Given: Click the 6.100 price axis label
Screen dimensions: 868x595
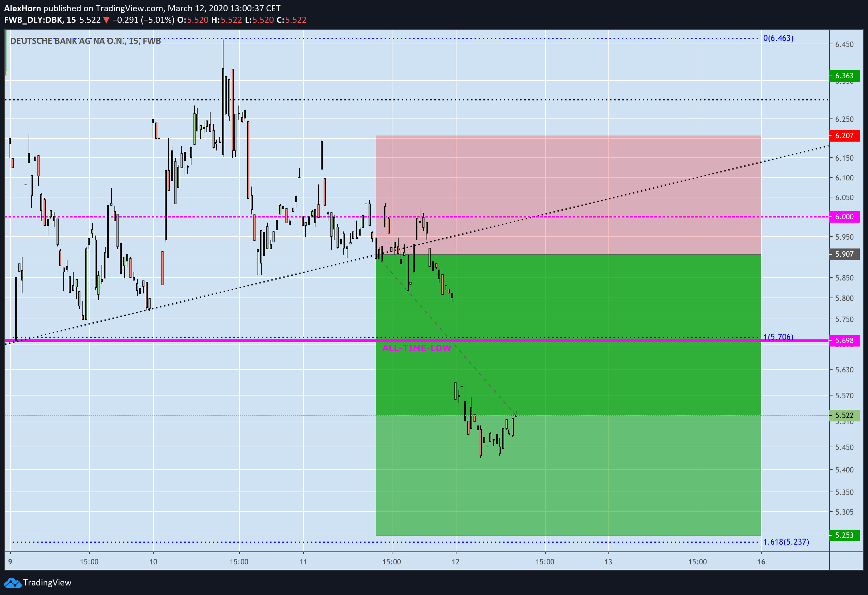Looking at the screenshot, I should (x=844, y=178).
